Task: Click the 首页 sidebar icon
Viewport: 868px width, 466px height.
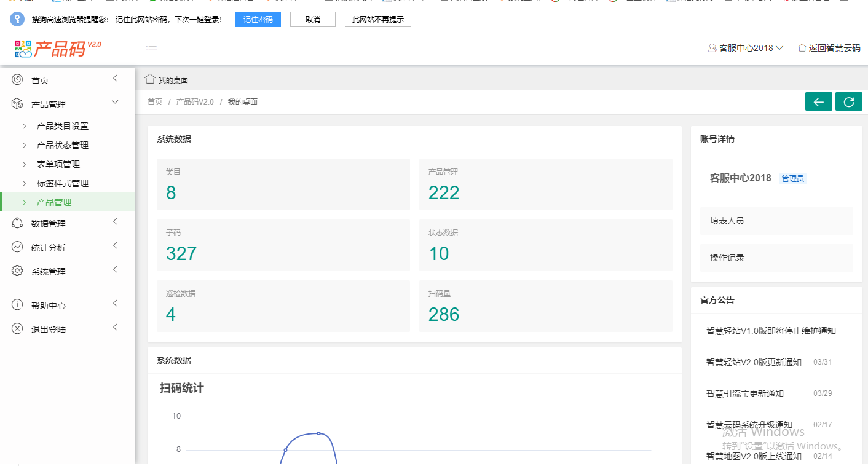Action: [17, 80]
